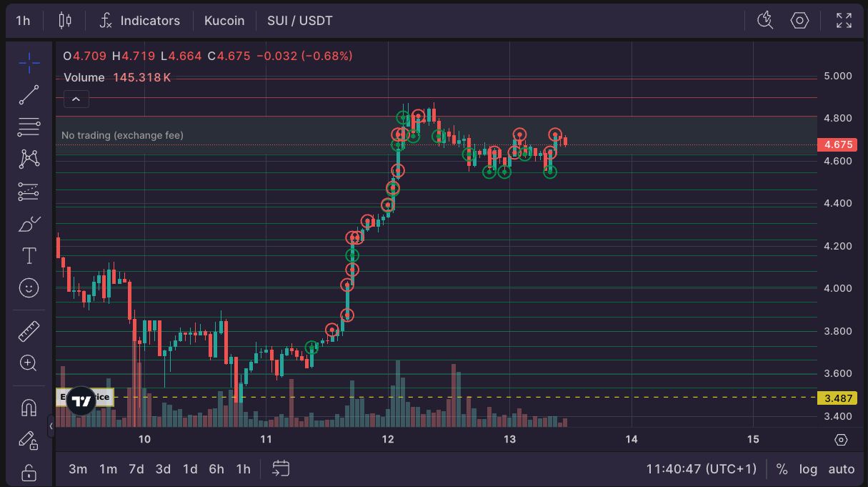Click the 3.487 price label on axis
The height and width of the screenshot is (487, 868).
pos(838,398)
